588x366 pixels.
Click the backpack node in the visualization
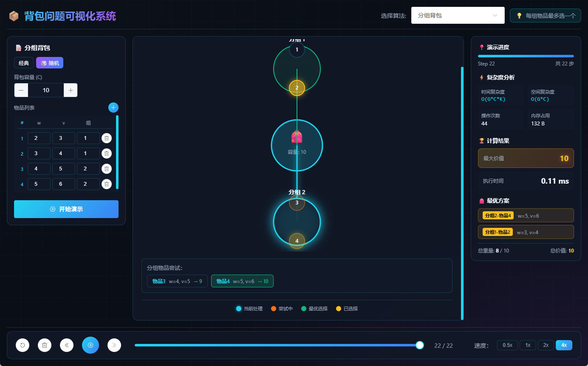[x=297, y=145]
